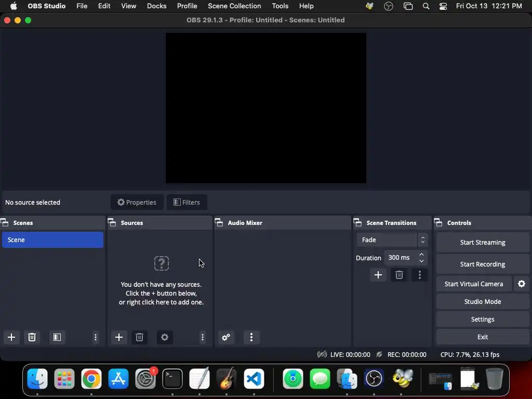Undock the Scenes panel via float icon
Image resolution: width=532 pixels, height=399 pixels.
(4, 222)
